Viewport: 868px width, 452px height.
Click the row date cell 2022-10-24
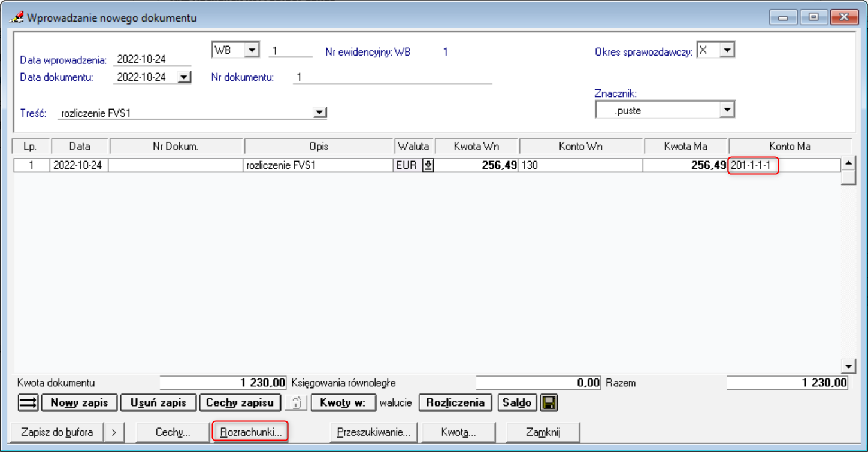79,166
